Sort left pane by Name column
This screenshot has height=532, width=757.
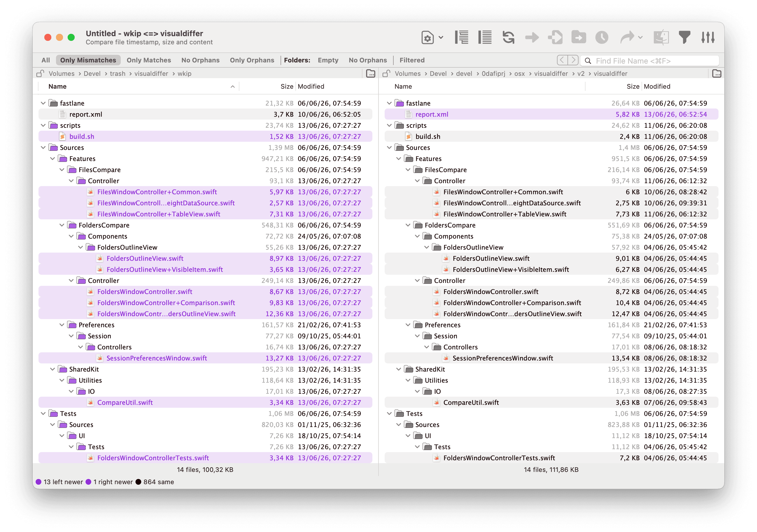coord(139,86)
